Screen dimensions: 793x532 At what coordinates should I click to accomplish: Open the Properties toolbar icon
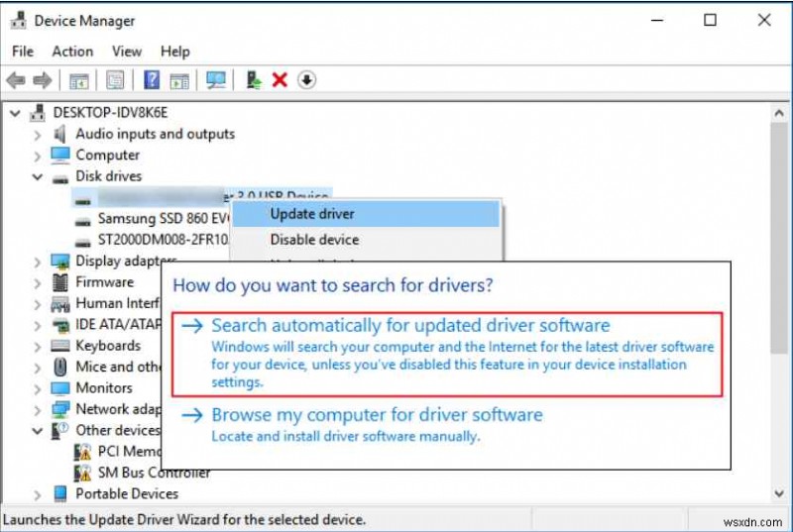pos(115,80)
